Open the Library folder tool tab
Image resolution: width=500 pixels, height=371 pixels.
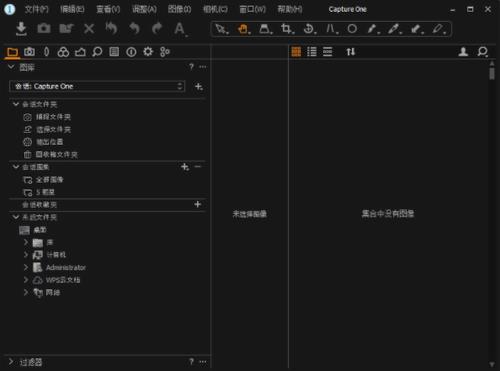point(12,52)
